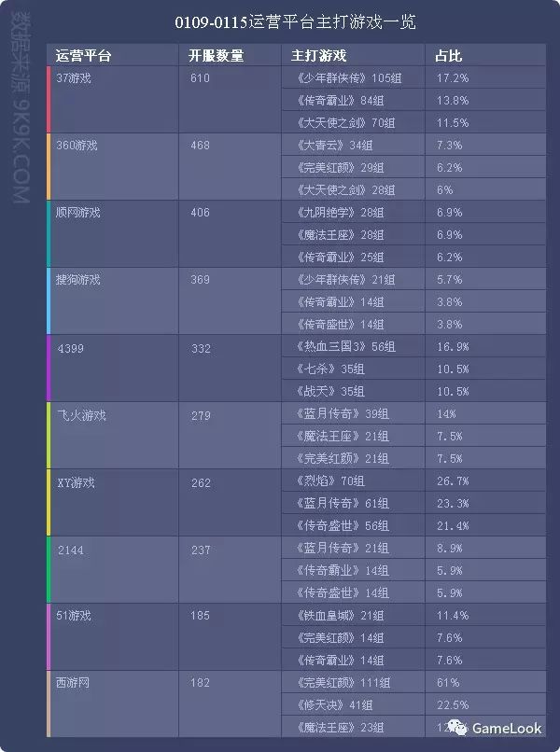Click the 11.4% share value
The height and width of the screenshot is (752, 560).
tap(453, 616)
